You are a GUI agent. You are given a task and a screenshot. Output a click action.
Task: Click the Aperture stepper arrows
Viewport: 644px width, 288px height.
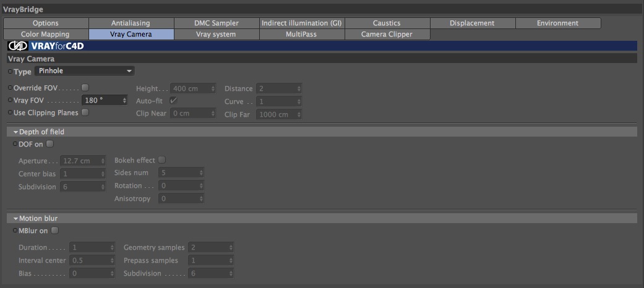[x=103, y=161]
